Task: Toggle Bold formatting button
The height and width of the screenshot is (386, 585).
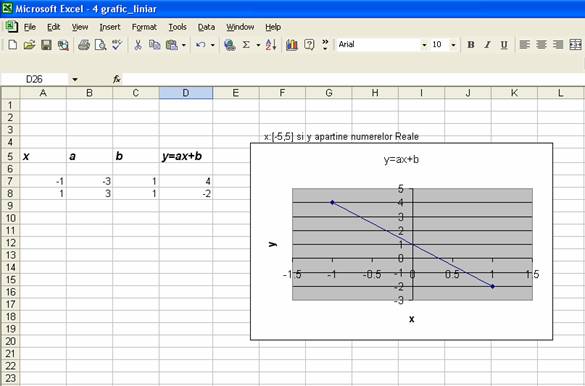Action: tap(471, 45)
